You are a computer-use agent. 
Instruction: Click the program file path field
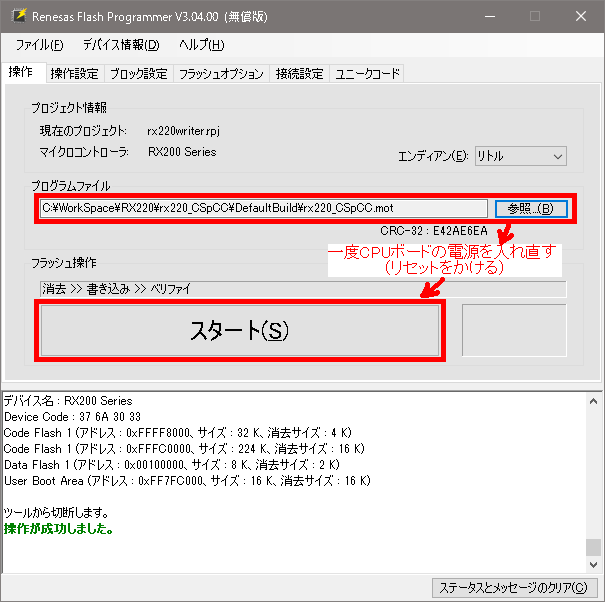tap(264, 208)
